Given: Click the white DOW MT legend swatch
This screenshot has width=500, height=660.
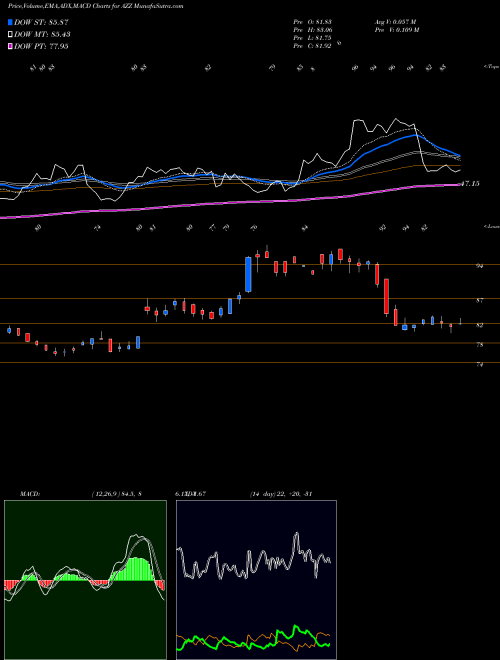Looking at the screenshot, I should coord(10,35).
